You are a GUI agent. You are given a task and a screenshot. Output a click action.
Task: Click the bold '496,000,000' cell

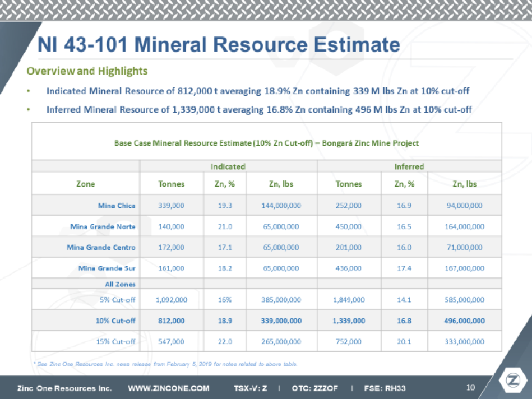(x=465, y=321)
